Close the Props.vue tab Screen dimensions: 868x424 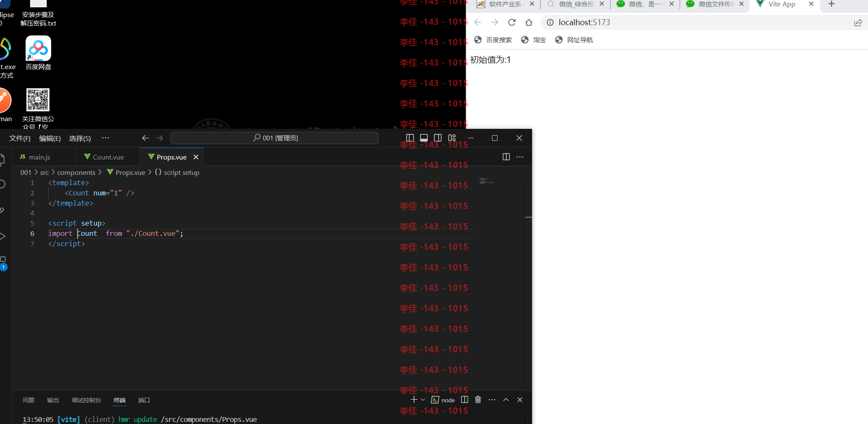(x=196, y=157)
